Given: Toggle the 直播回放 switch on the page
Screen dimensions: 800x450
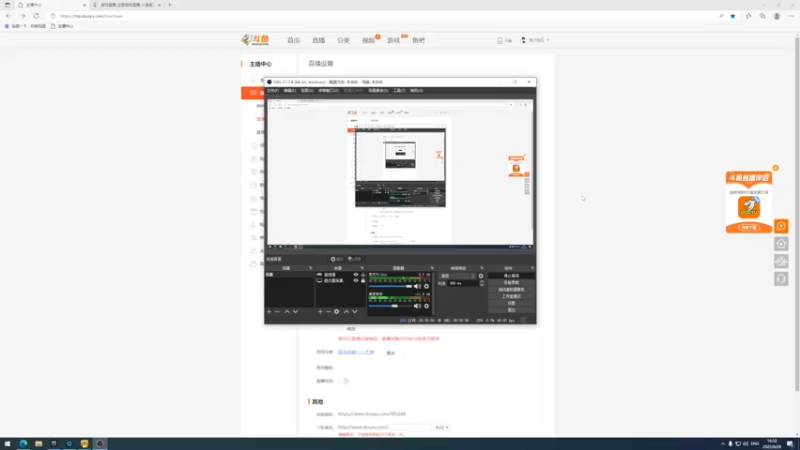Looking at the screenshot, I should tap(343, 381).
